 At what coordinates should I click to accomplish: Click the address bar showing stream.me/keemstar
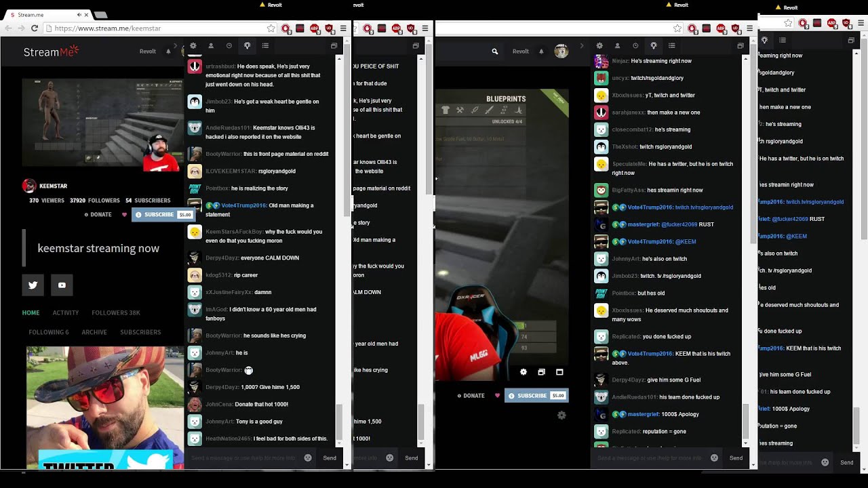tap(159, 28)
